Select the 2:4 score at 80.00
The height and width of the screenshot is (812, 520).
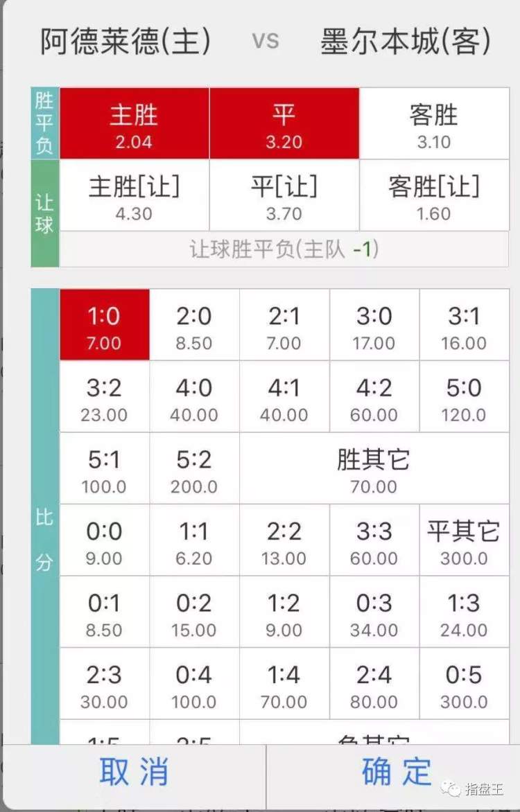pyautogui.click(x=374, y=683)
